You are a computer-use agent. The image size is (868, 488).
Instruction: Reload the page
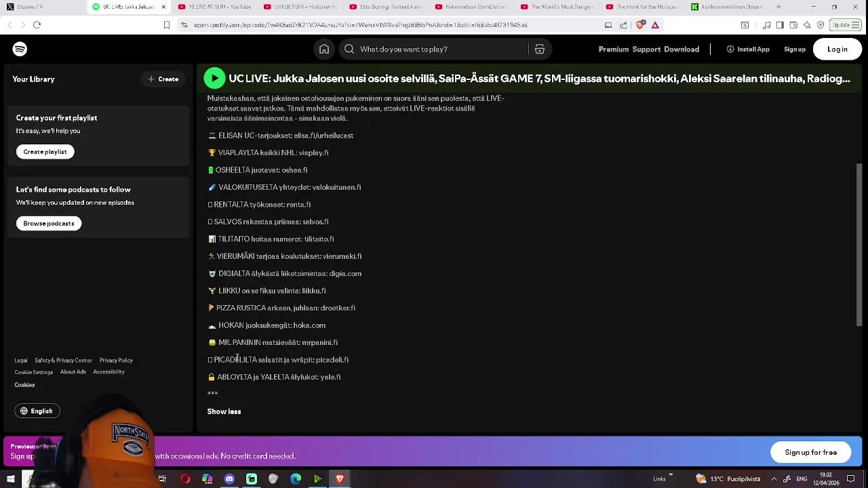[37, 25]
